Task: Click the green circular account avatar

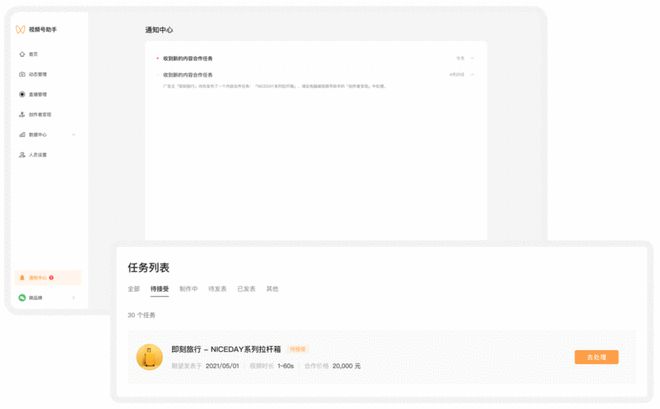Action: (x=22, y=297)
